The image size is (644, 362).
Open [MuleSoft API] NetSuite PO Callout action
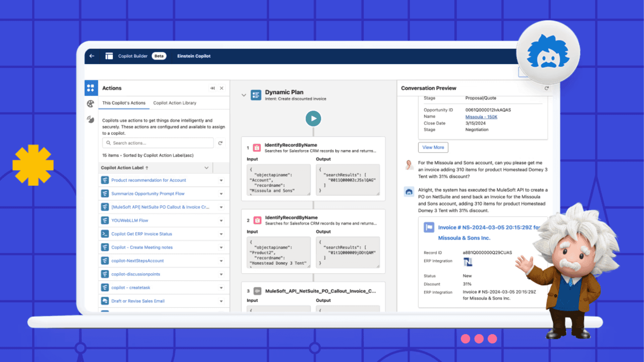tap(160, 207)
